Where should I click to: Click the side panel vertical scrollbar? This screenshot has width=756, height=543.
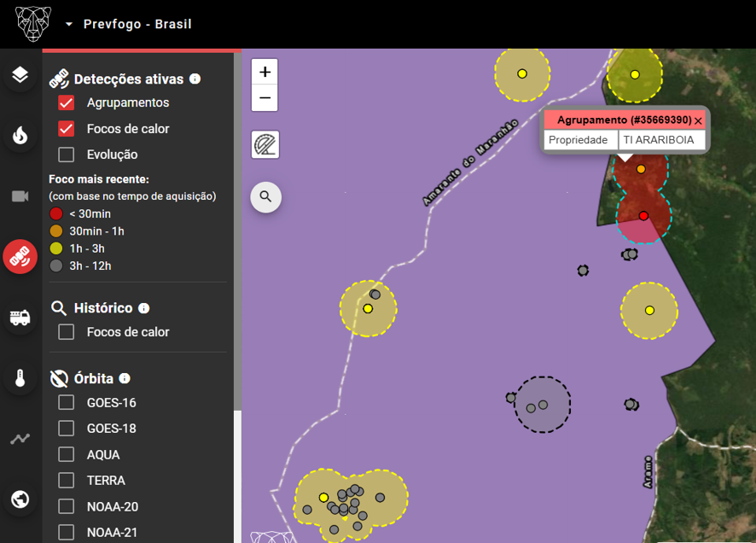click(x=237, y=231)
